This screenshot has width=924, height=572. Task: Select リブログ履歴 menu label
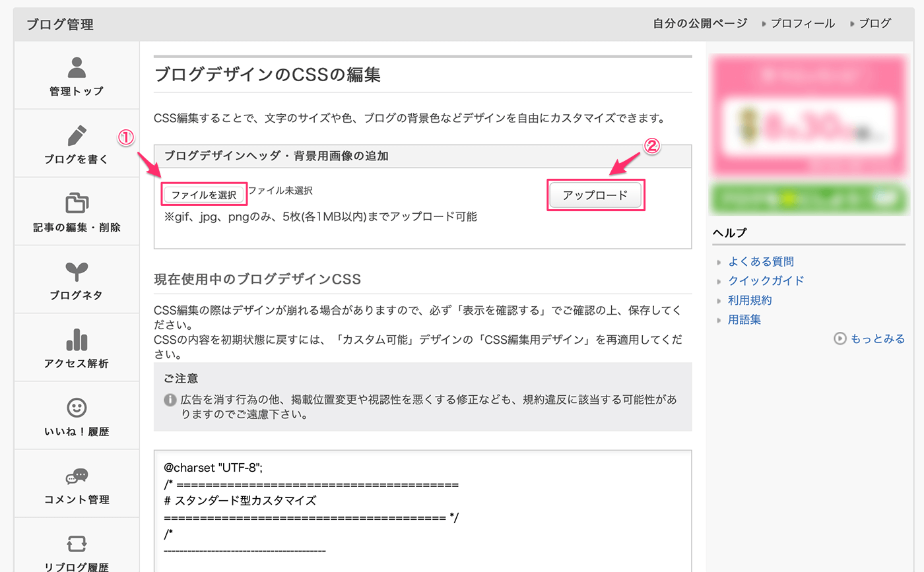(x=77, y=567)
